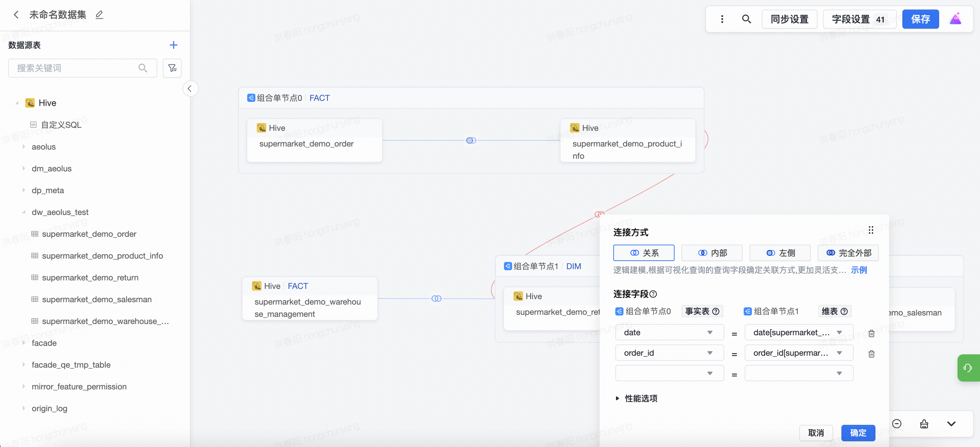980x447 pixels.
Task: Select the 内部 inner join type
Action: [x=712, y=253]
